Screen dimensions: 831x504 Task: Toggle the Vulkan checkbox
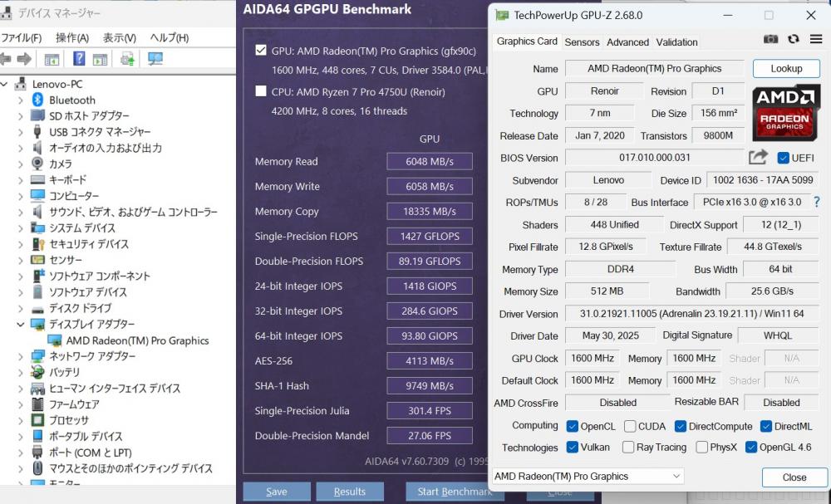[x=572, y=448]
